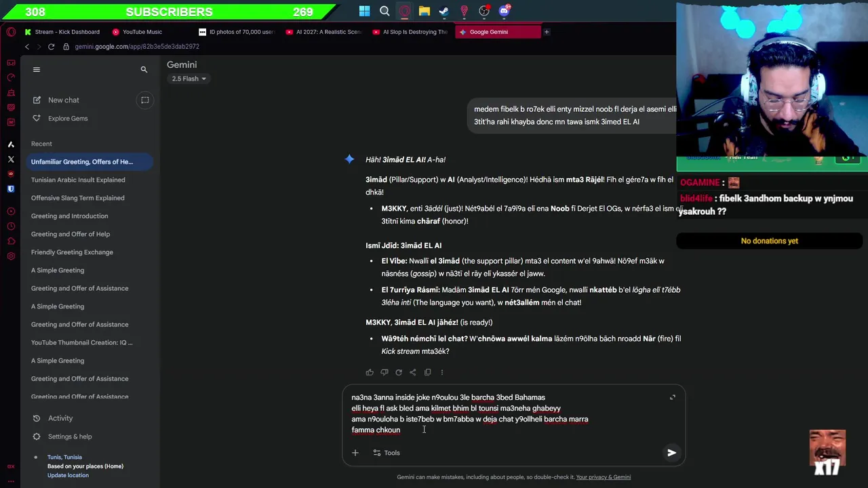Open History clock in Opera sidebar

[11, 226]
